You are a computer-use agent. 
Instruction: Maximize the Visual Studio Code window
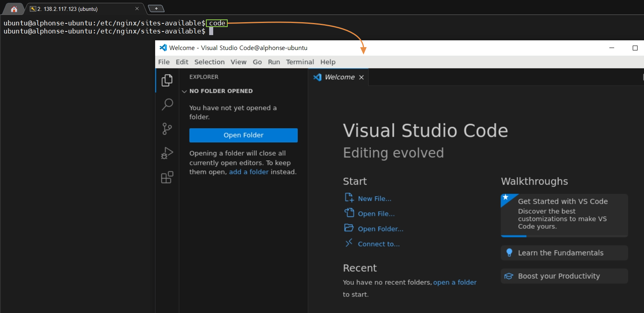coord(635,48)
